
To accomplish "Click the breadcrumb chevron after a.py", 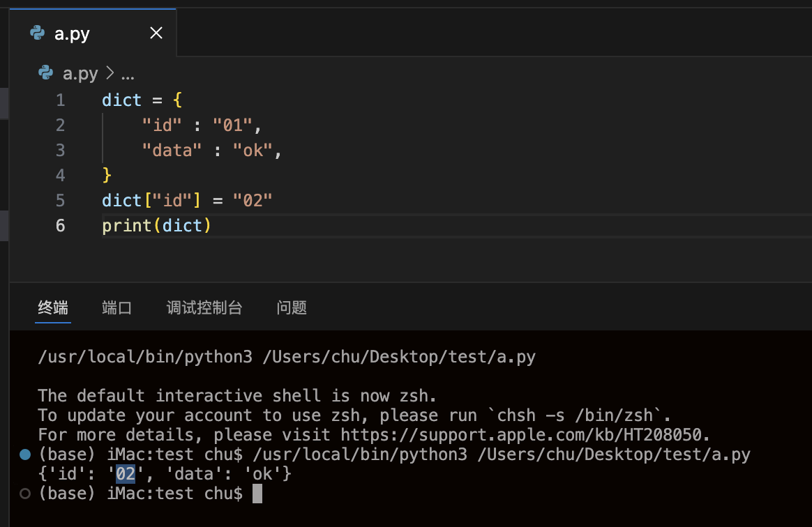I will tap(110, 73).
